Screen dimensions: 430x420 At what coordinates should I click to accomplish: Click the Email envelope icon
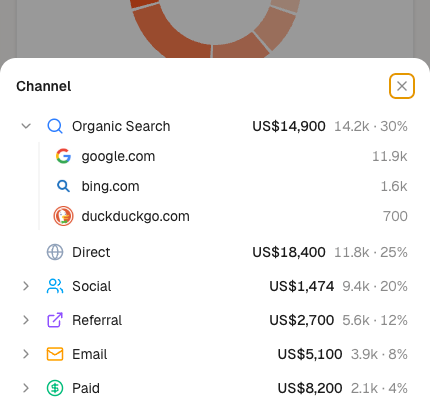[55, 354]
